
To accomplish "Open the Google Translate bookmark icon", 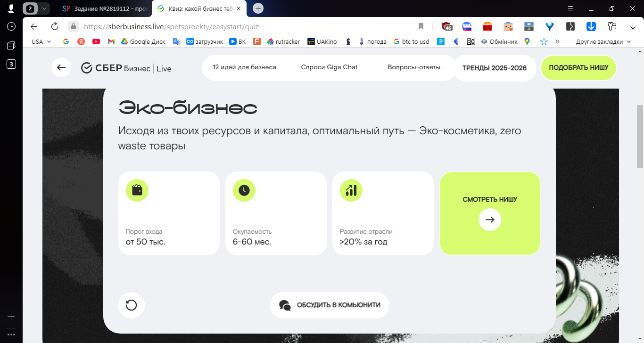I will pos(177,41).
